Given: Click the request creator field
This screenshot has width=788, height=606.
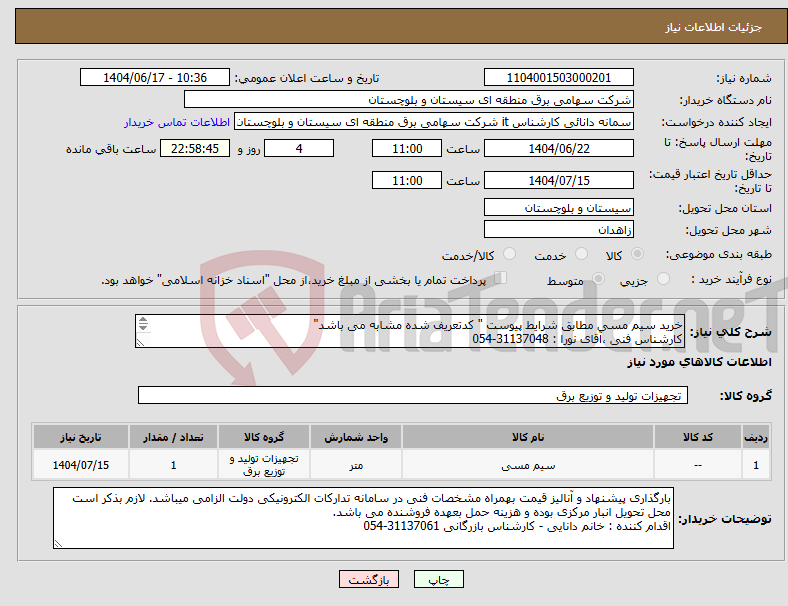Looking at the screenshot, I should pyautogui.click(x=434, y=122).
